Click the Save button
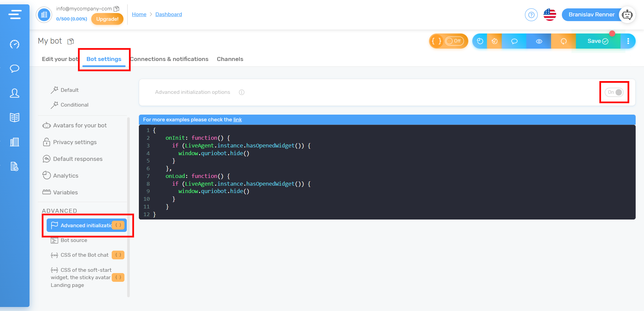 click(597, 41)
